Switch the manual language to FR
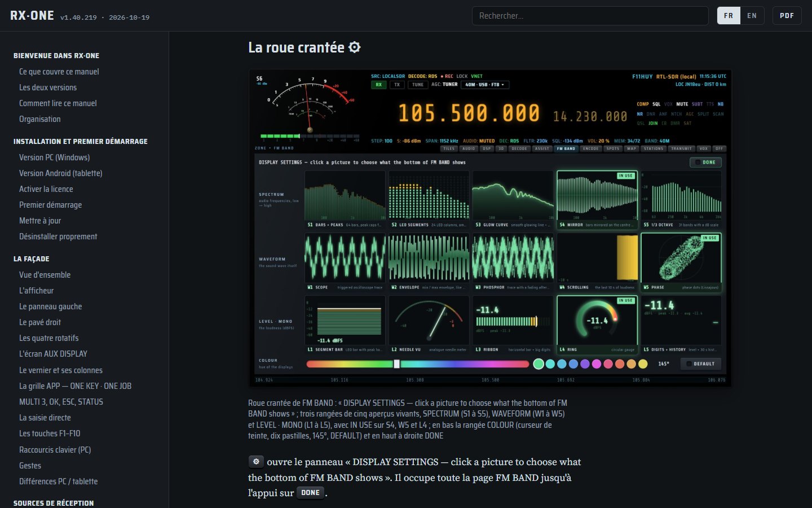 tap(729, 16)
